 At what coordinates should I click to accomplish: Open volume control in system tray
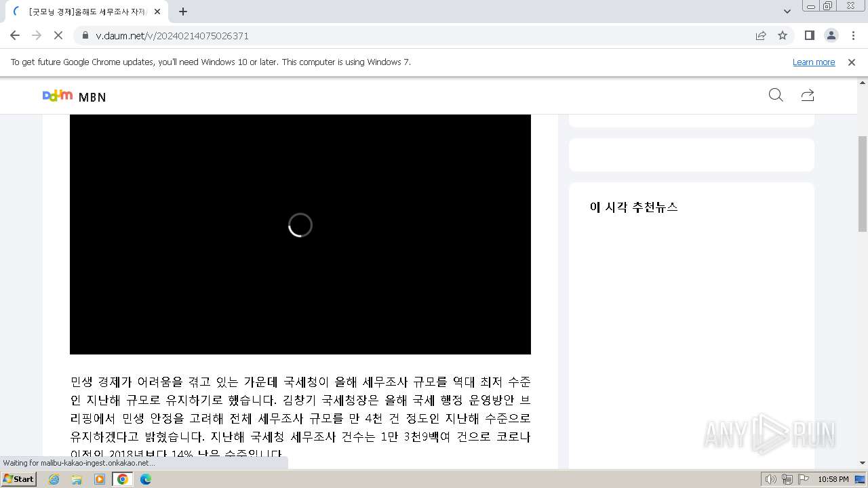(770, 479)
